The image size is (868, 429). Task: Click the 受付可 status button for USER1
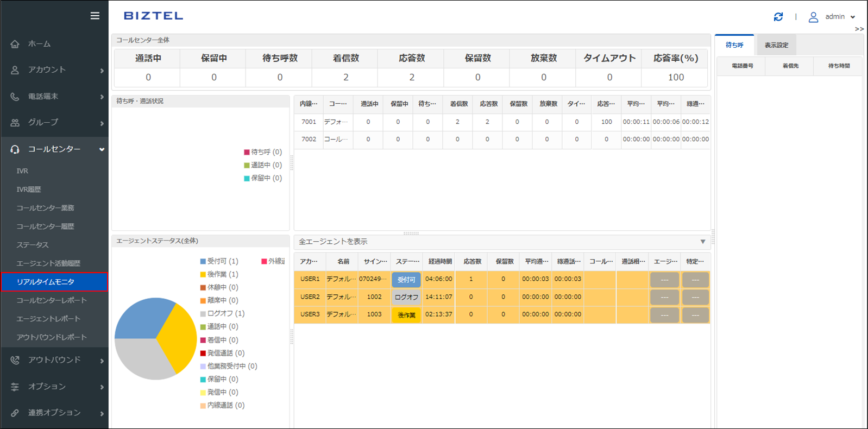406,280
